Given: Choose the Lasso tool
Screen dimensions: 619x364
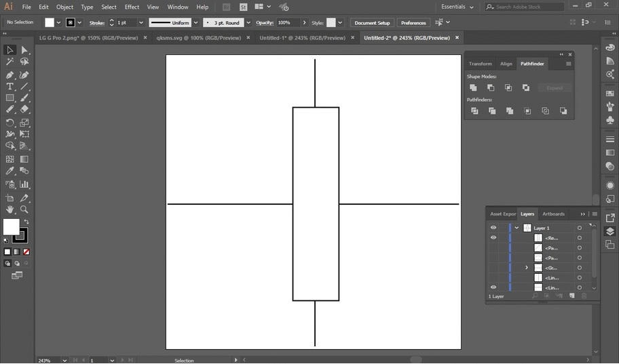Looking at the screenshot, I should (x=24, y=62).
